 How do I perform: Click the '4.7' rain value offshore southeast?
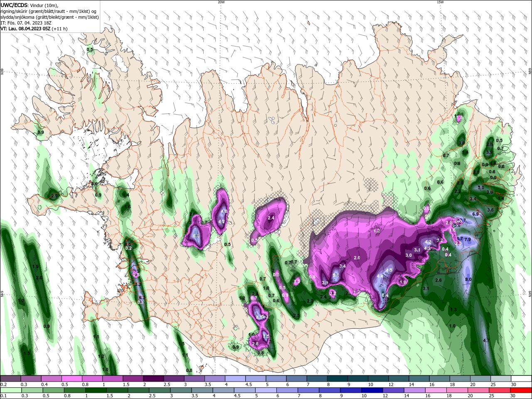tap(486, 340)
